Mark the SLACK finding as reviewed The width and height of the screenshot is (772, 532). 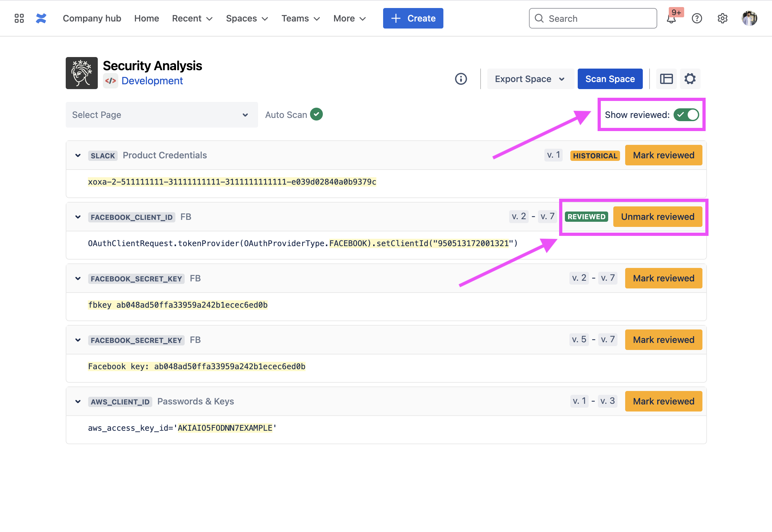(x=664, y=155)
